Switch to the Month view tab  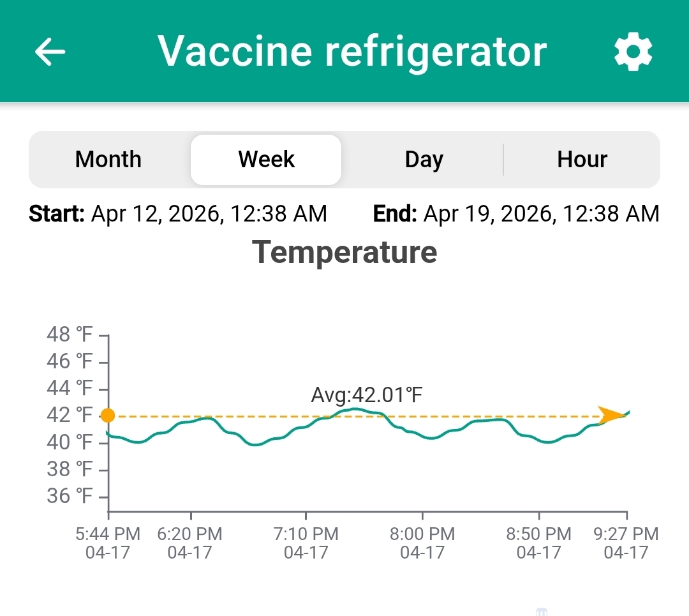108,159
